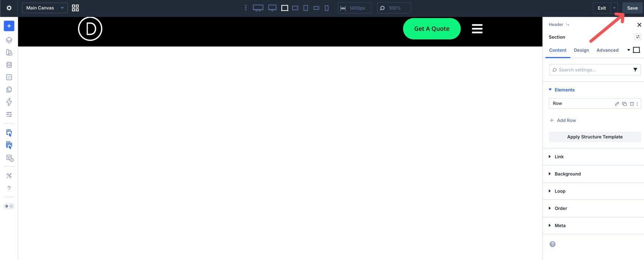
Task: Open the portability copy pages icon
Action: pos(9,90)
